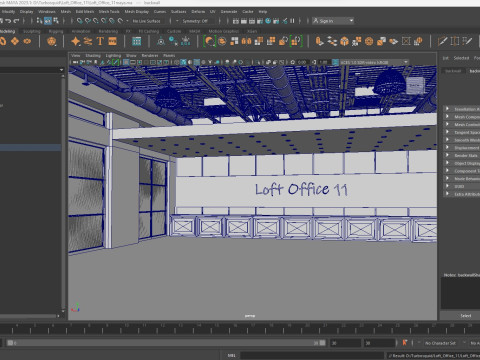Image resolution: width=480 pixels, height=360 pixels.
Task: Click the orange torus shelf icon
Action: 27,41
